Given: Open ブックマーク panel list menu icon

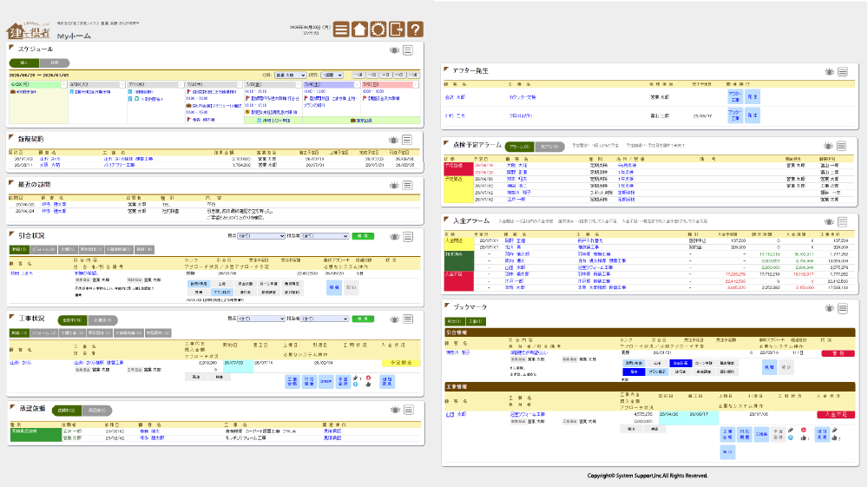Looking at the screenshot, I should click(843, 308).
